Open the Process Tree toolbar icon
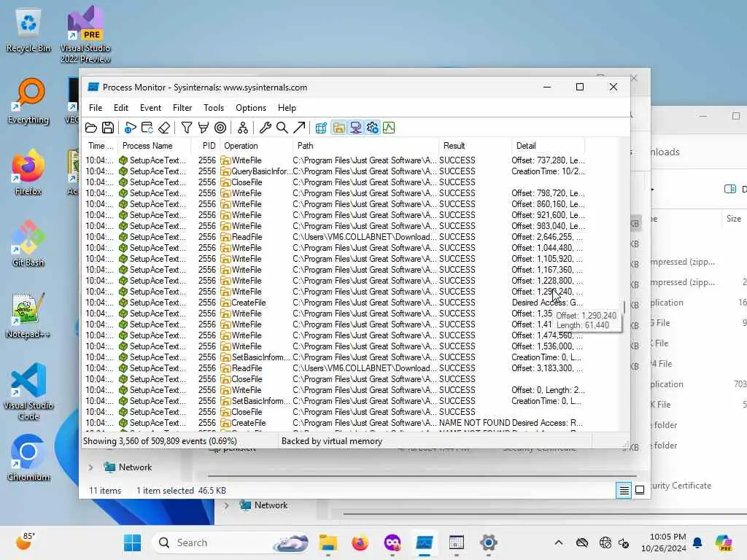This screenshot has width=747, height=560. click(x=243, y=128)
